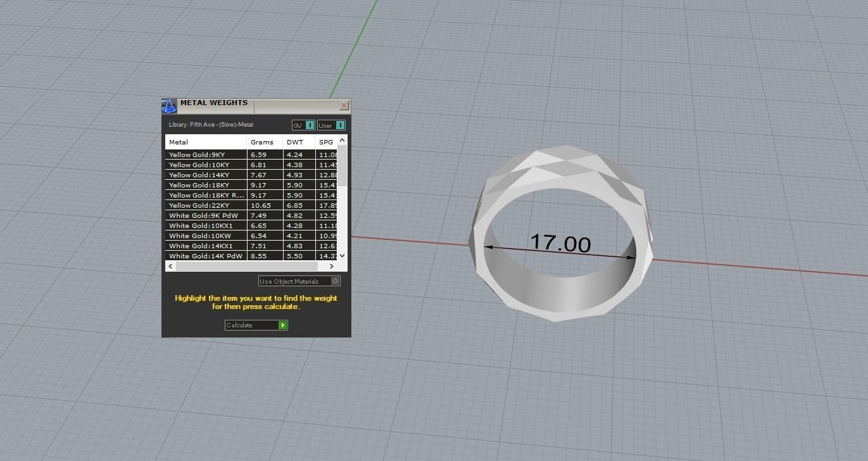Screen dimensions: 868x461
Task: Select the Yellow Gold:22KY row
Action: [252, 205]
